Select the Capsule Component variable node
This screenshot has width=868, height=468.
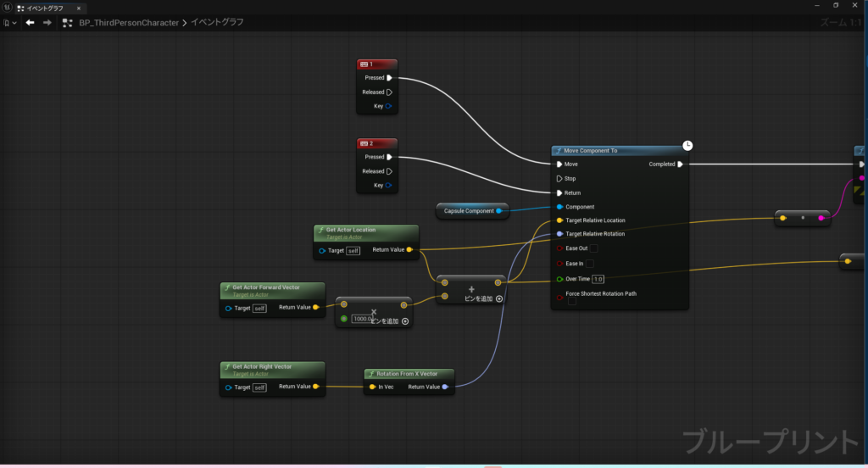(469, 211)
